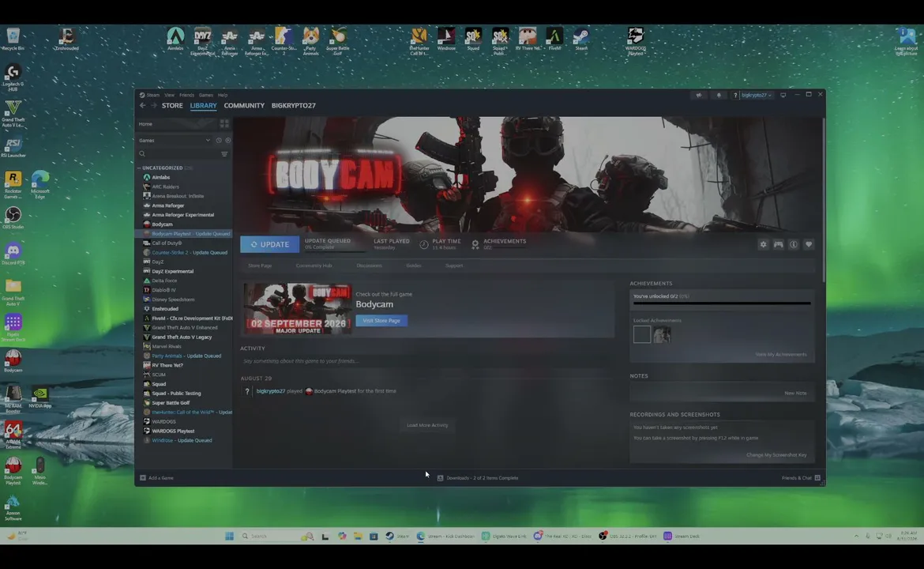This screenshot has height=569, width=924.
Task: Collapse the UNCATEGORIZED library category
Action: (140, 168)
